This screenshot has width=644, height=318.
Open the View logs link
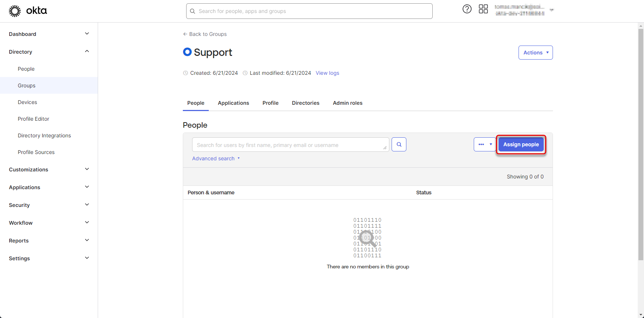pos(327,73)
